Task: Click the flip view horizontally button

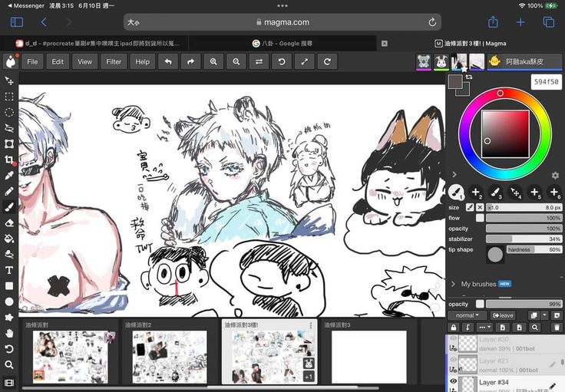Action: (259, 61)
